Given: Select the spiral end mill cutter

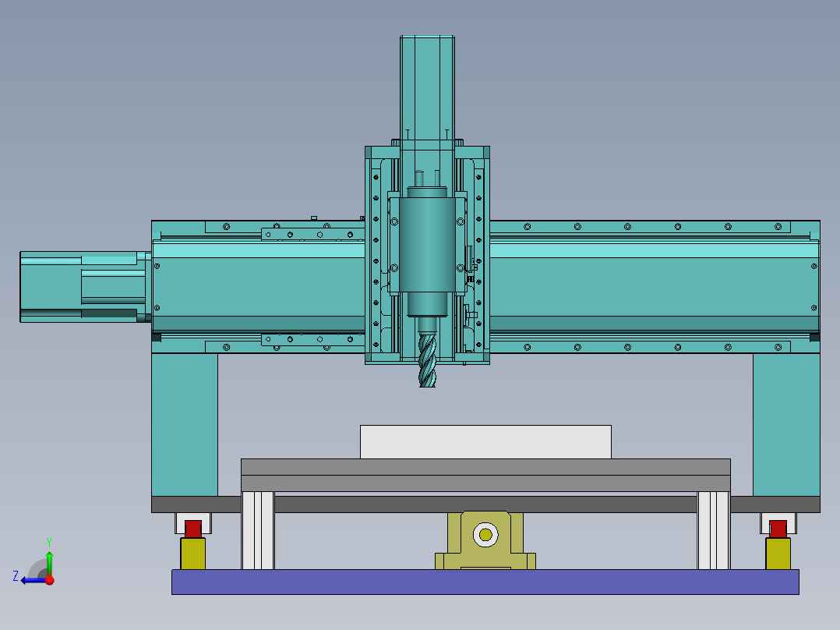Looking at the screenshot, I should (x=427, y=359).
